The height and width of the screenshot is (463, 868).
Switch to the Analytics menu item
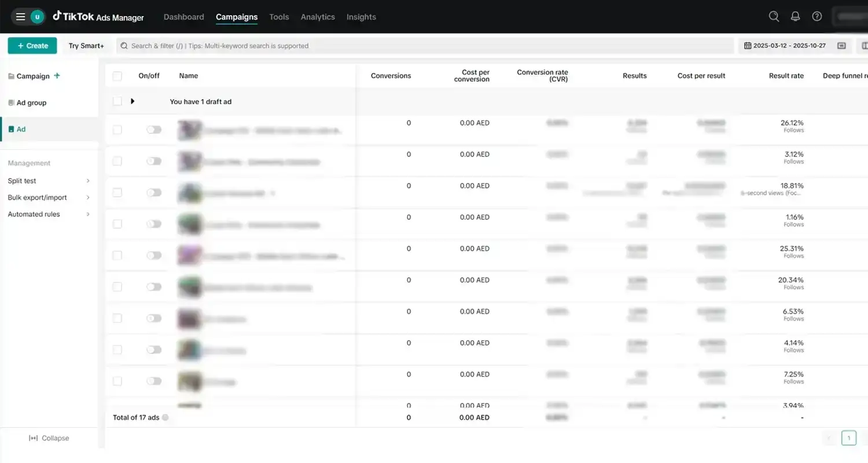(x=317, y=17)
